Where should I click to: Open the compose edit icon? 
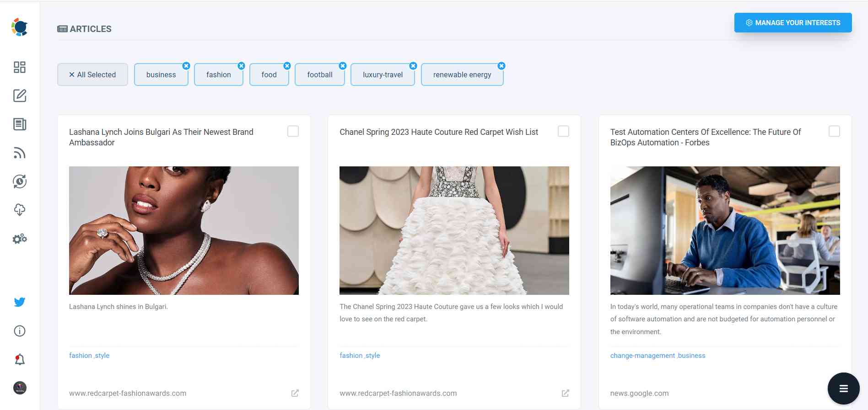coord(20,96)
